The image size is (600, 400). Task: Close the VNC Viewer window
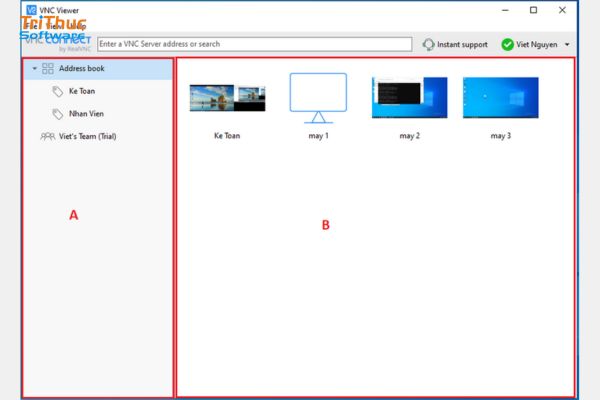pos(562,10)
